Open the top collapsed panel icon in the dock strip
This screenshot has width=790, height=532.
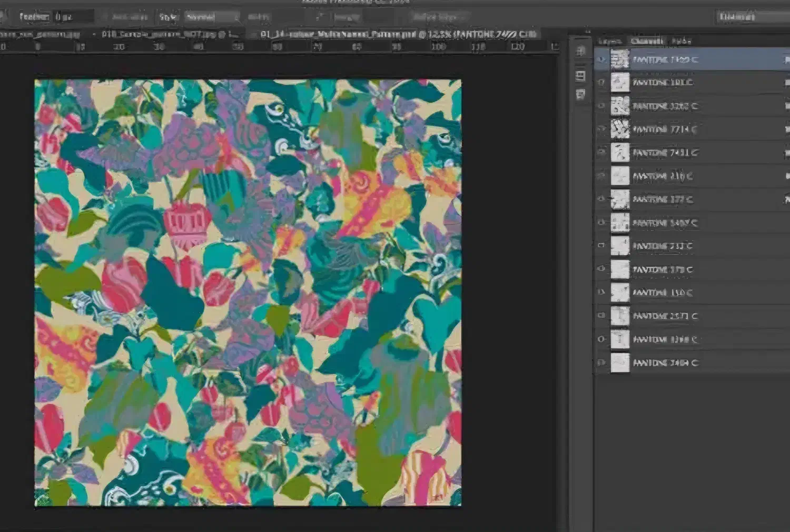click(581, 51)
